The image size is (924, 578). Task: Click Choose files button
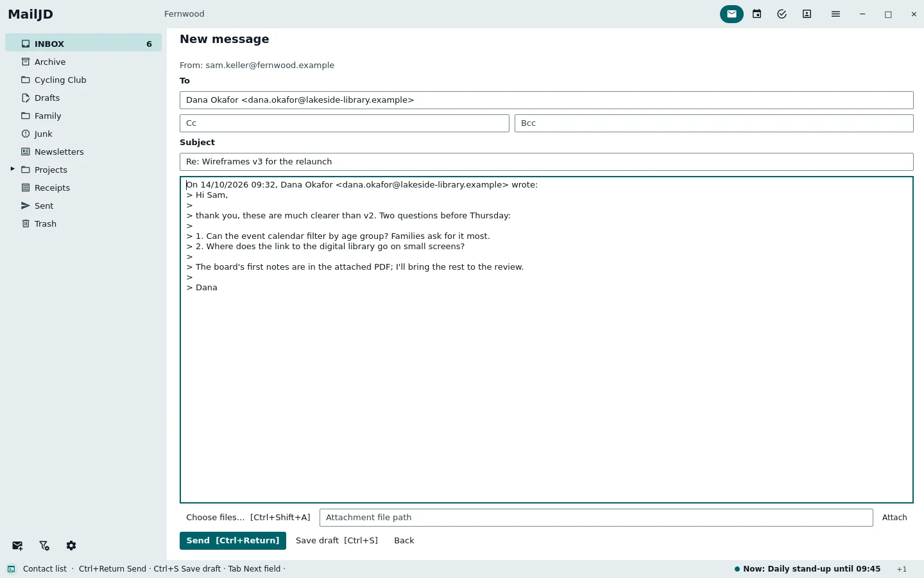pos(248,518)
